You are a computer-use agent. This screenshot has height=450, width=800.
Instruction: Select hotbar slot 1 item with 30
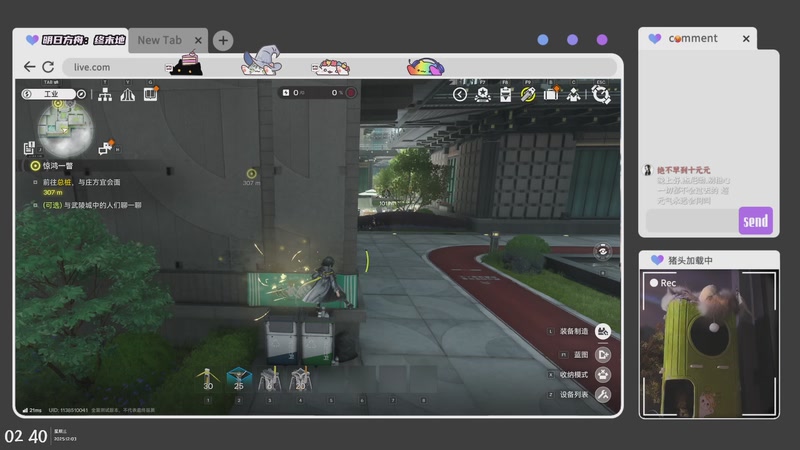point(208,380)
